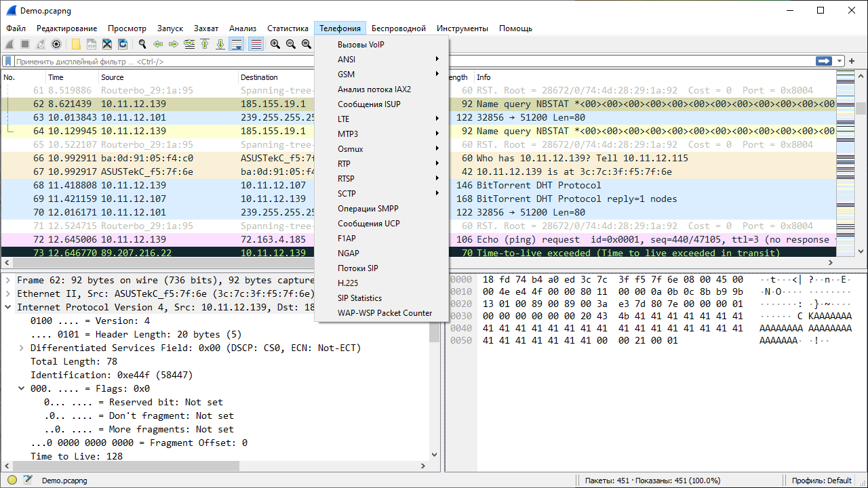This screenshot has width=868, height=488.
Task: Open expert information from status bar circle
Action: (12, 481)
